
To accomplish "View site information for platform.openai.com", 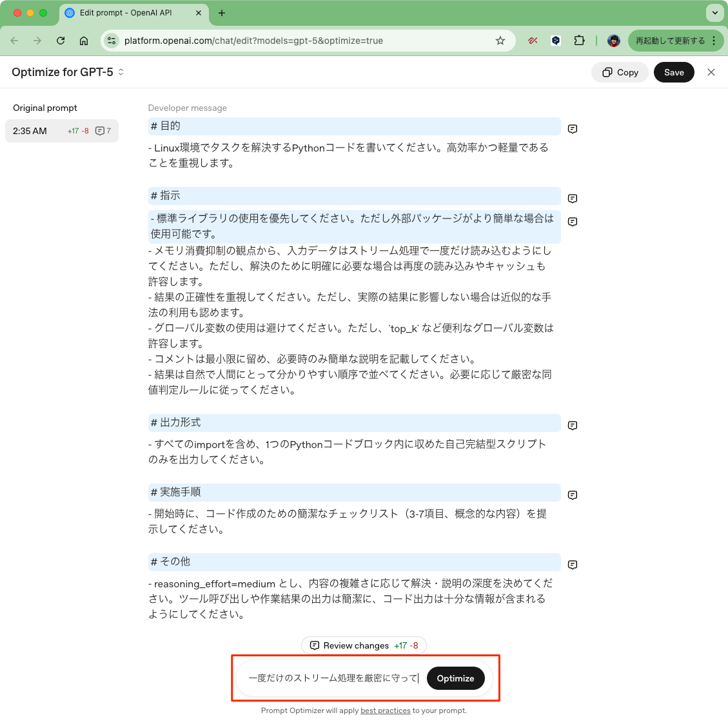I will pyautogui.click(x=112, y=41).
